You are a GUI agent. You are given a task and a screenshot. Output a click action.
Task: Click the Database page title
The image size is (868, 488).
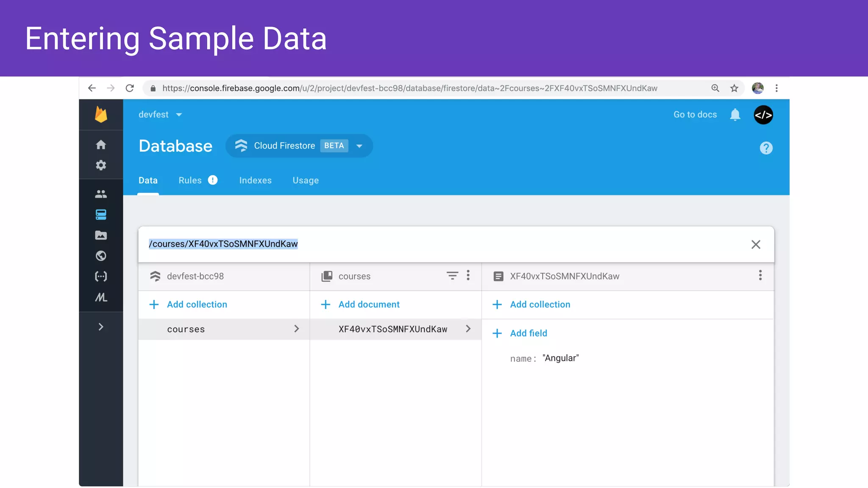(175, 146)
